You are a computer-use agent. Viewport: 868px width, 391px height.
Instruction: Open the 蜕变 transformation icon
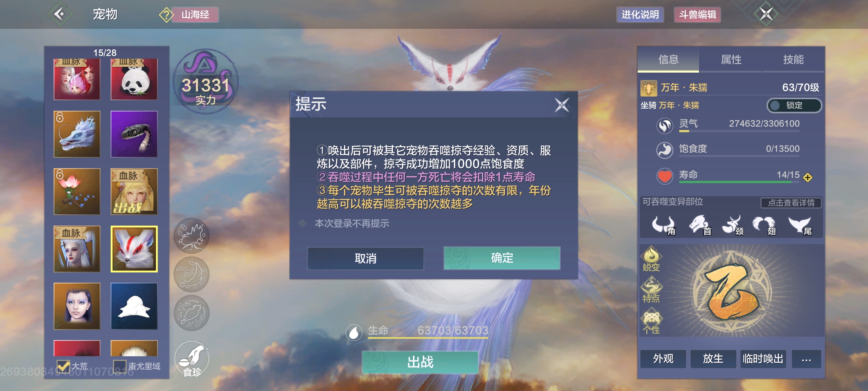651,259
